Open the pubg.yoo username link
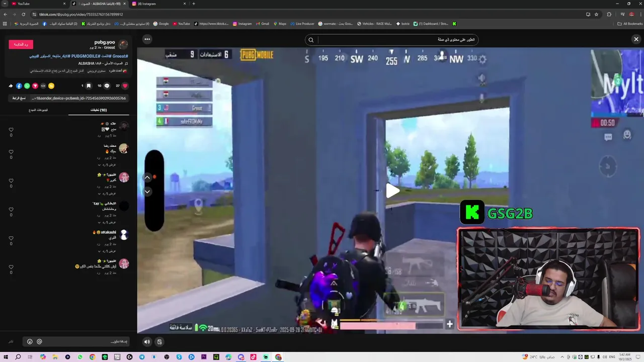Viewport: 644px width, 362px height. pos(105,42)
